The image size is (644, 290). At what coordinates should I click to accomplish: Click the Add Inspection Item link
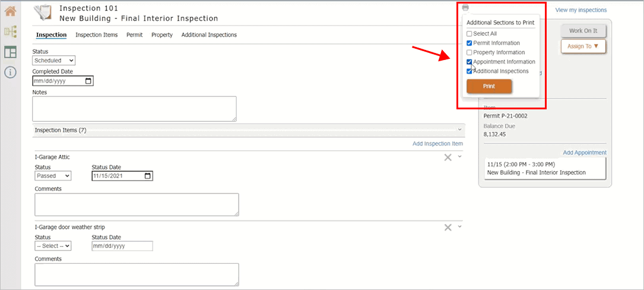click(437, 144)
